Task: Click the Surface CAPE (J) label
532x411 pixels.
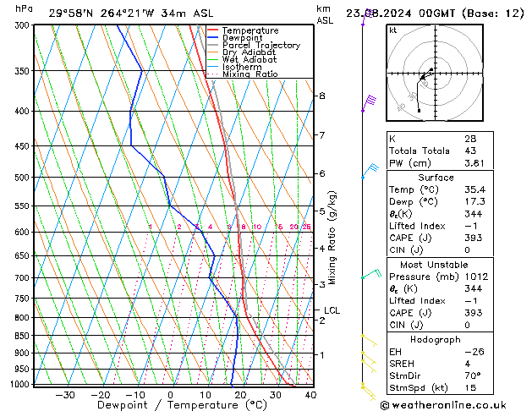Action: tap(410, 238)
